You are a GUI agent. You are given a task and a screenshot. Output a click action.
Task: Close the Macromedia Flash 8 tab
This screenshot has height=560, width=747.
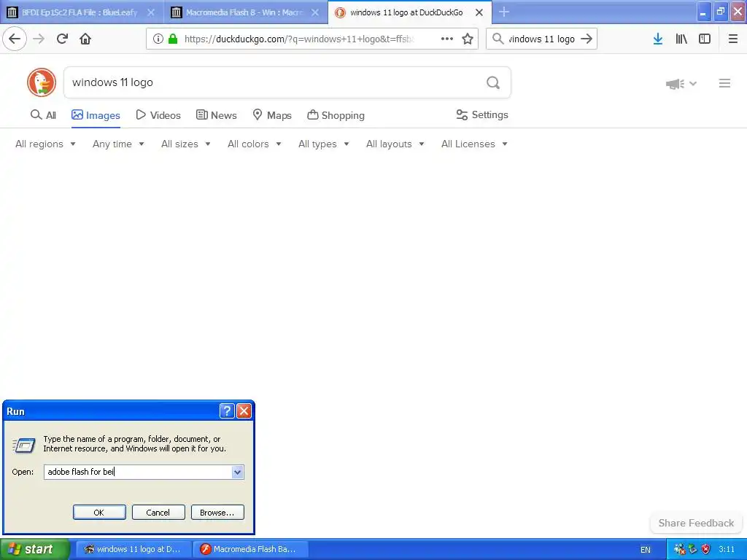pyautogui.click(x=315, y=12)
